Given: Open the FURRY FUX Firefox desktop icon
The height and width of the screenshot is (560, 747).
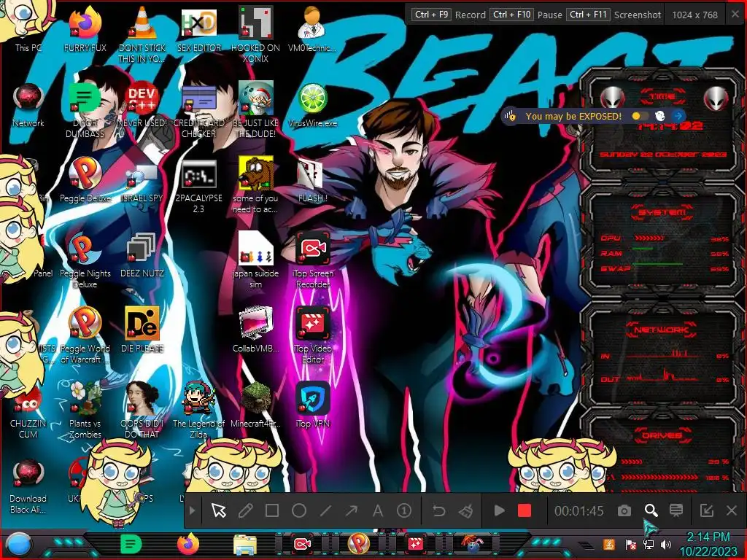Looking at the screenshot, I should pyautogui.click(x=85, y=23).
